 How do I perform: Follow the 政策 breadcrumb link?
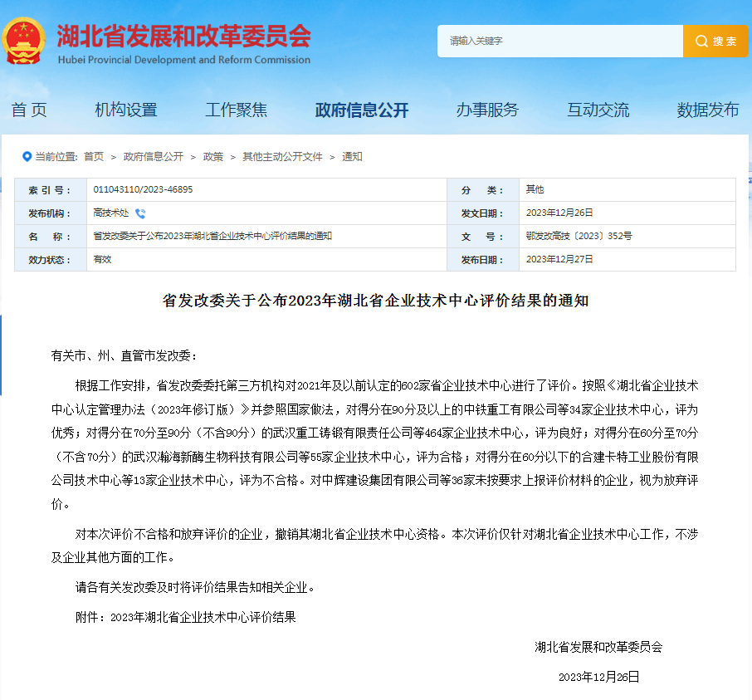(x=213, y=156)
